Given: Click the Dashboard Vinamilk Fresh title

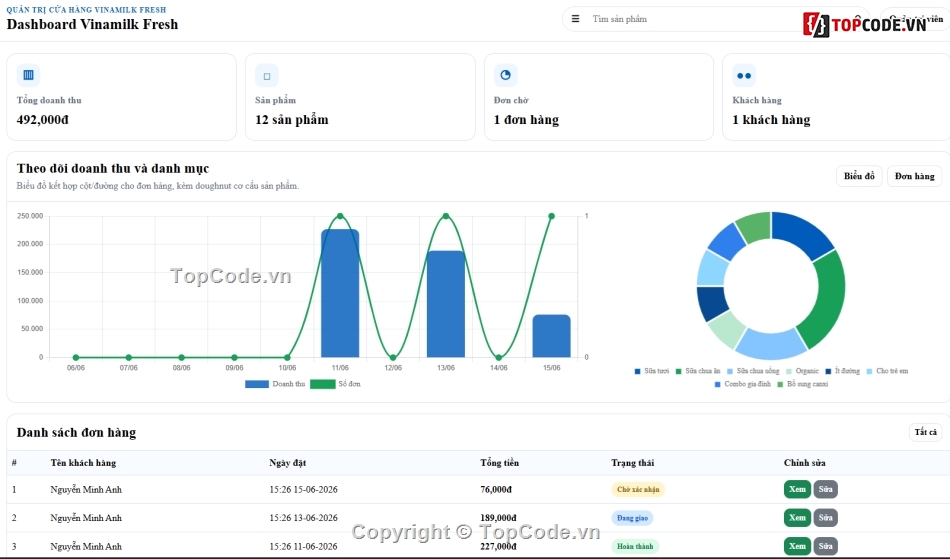Looking at the screenshot, I should (92, 24).
